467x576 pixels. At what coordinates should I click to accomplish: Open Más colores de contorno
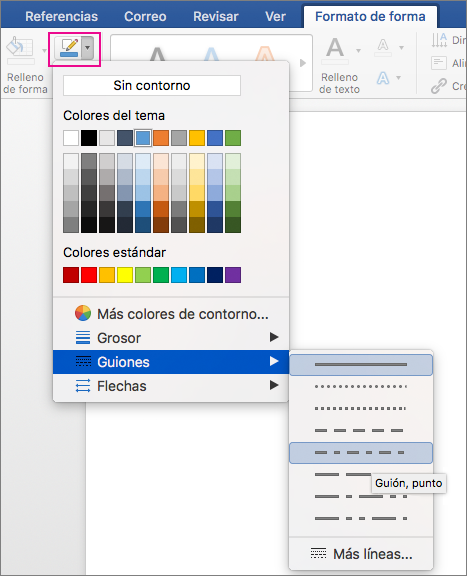tap(171, 314)
